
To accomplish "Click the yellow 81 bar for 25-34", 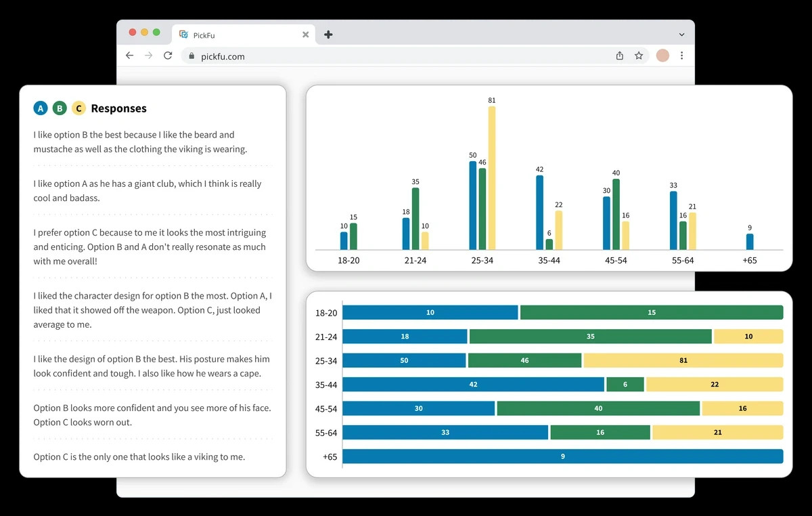I will tap(492, 177).
